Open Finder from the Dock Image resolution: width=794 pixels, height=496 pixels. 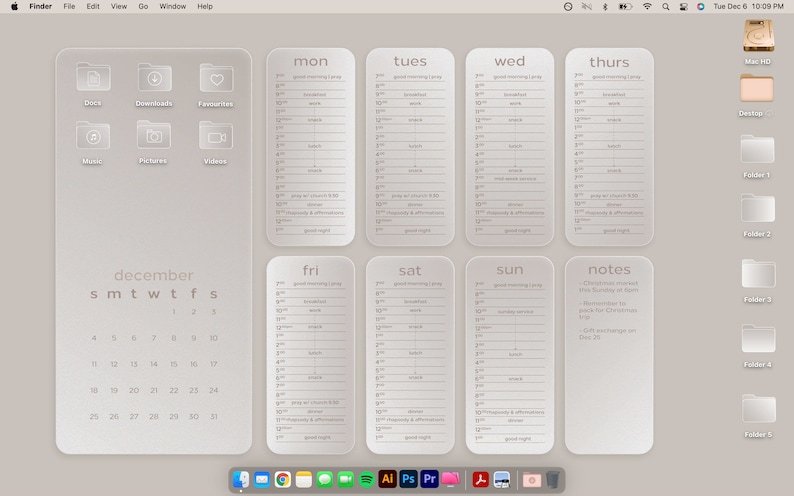(241, 479)
